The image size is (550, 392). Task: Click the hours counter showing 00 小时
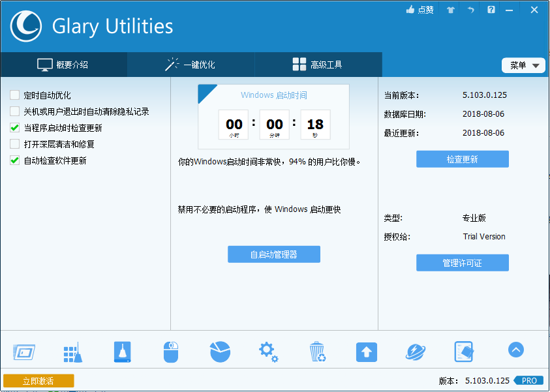(234, 125)
